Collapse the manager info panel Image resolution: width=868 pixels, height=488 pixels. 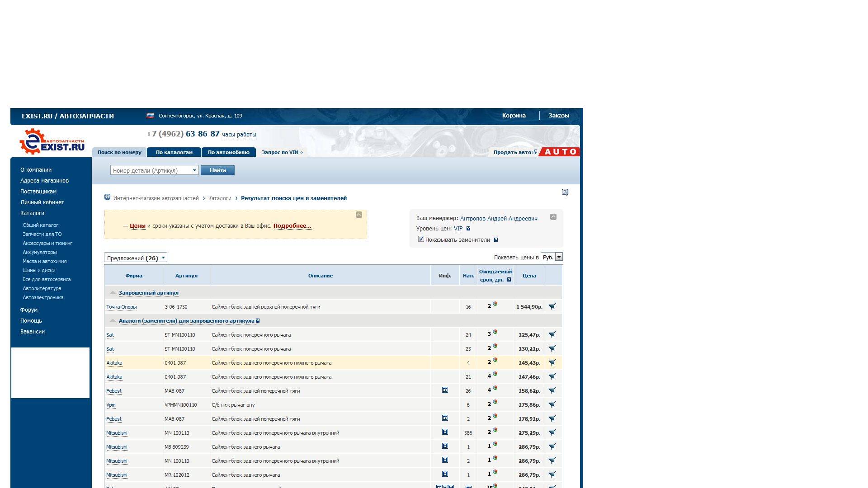click(x=553, y=217)
